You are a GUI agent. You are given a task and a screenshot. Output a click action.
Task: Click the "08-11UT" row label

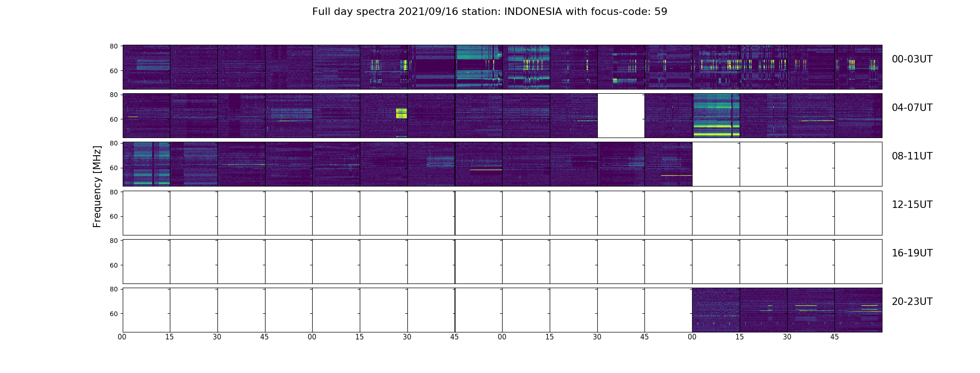tap(912, 156)
